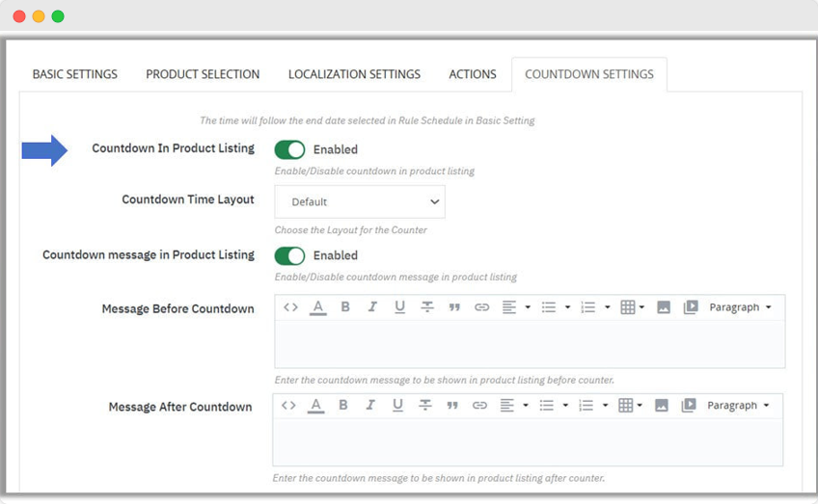Click Italic in Message Before Countdown toolbar
818x504 pixels.
372,307
